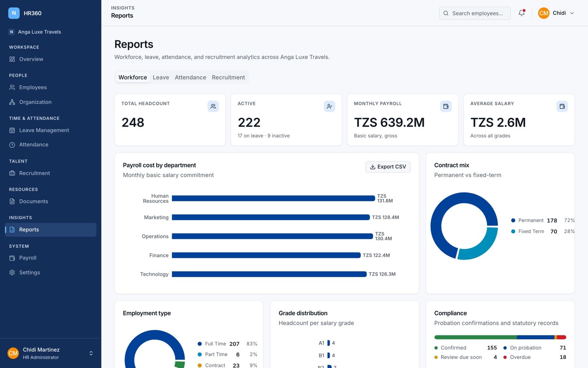The height and width of the screenshot is (368, 588).
Task: Click the Leave Management calendar icon
Action: (12, 130)
